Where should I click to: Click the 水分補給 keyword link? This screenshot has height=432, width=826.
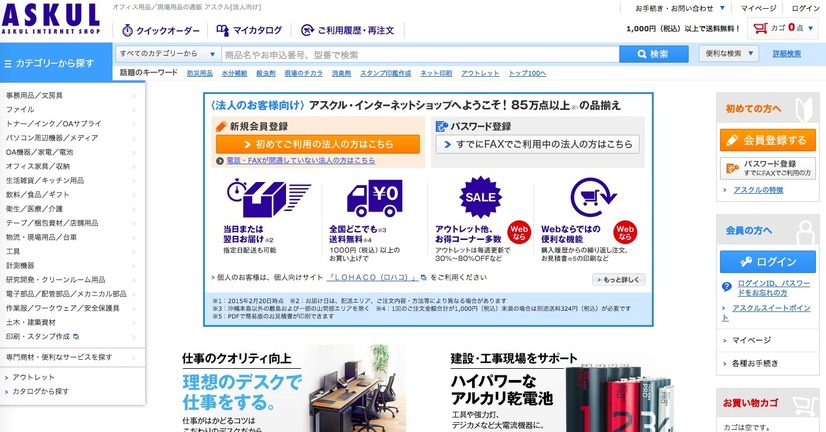pos(234,73)
